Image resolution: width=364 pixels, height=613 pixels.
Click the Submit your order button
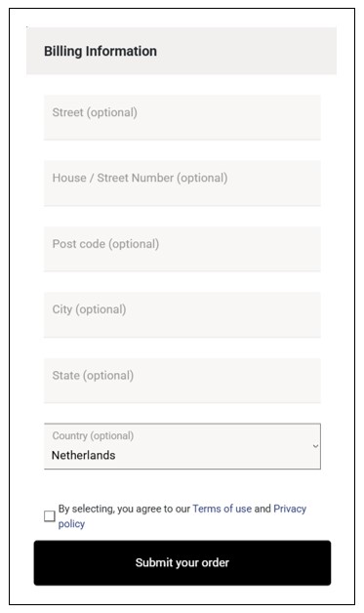coord(182,563)
